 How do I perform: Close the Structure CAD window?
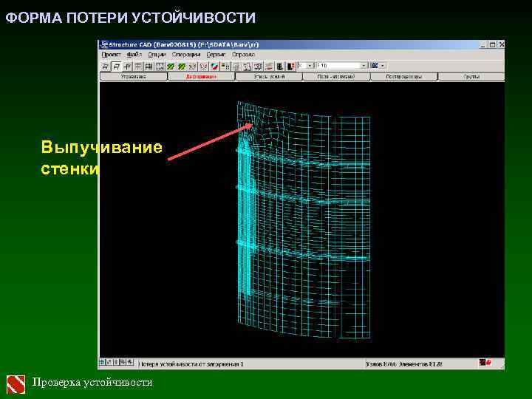pos(501,44)
